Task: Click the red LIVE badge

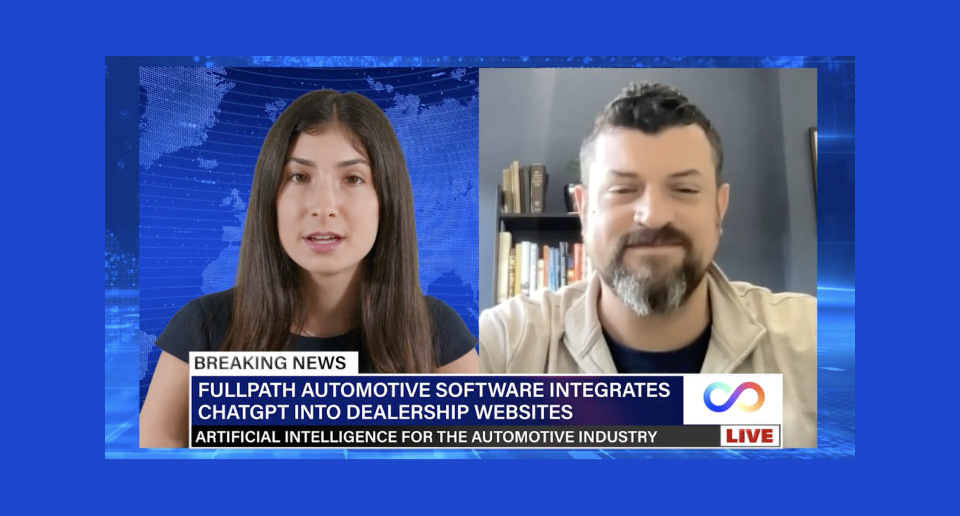Action: click(x=750, y=436)
